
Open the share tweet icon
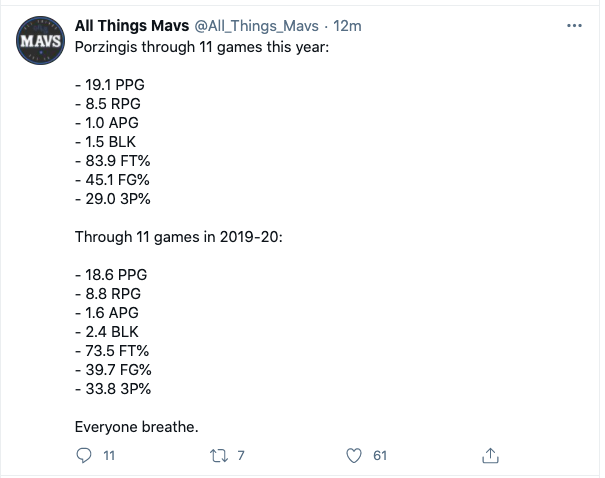(x=490, y=455)
